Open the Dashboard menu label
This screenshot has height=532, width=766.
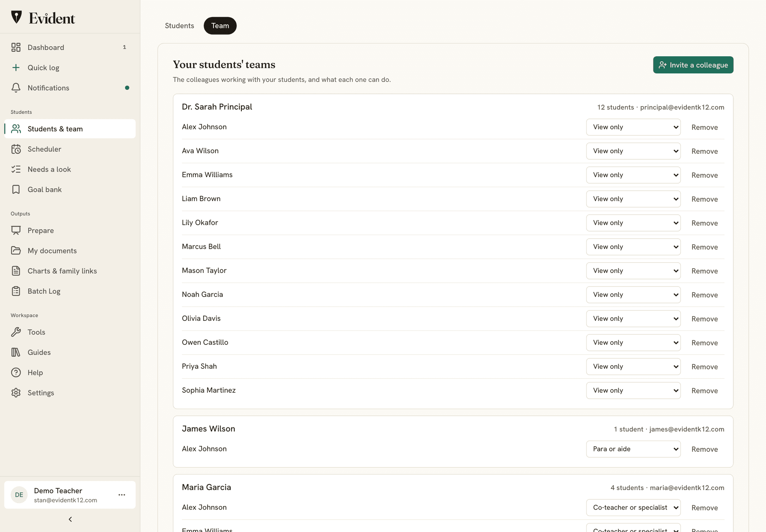[46, 47]
